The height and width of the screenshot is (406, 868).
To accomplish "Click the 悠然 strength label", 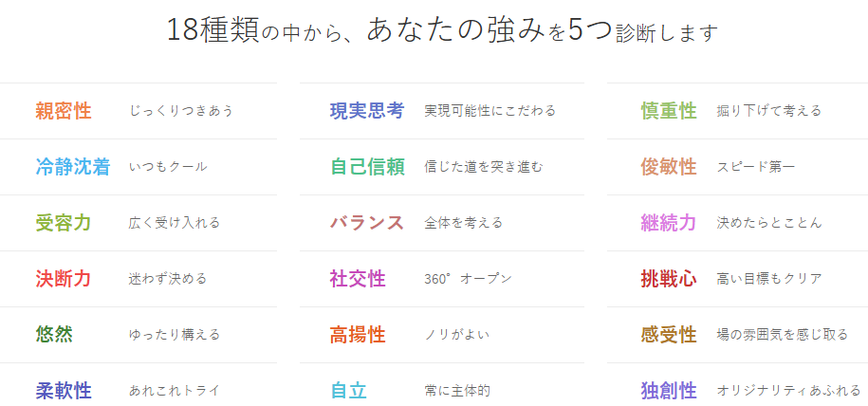I will coord(53,334).
